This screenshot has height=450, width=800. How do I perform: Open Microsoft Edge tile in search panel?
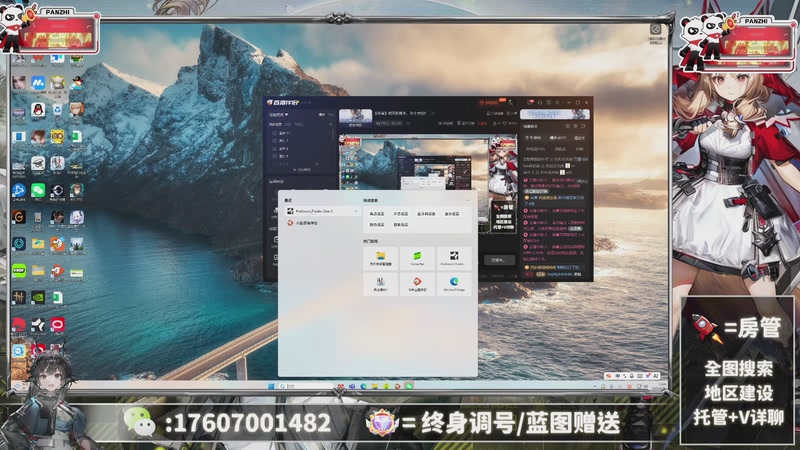[x=454, y=285]
